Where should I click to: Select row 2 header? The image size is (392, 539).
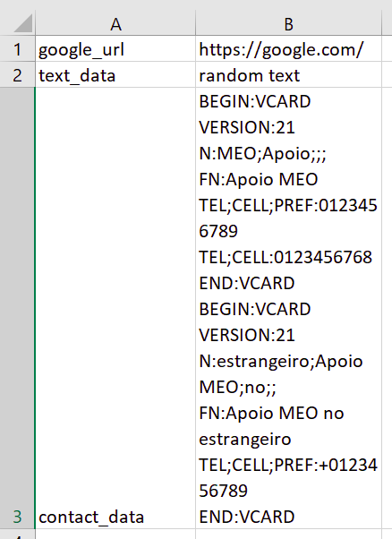tap(17, 75)
